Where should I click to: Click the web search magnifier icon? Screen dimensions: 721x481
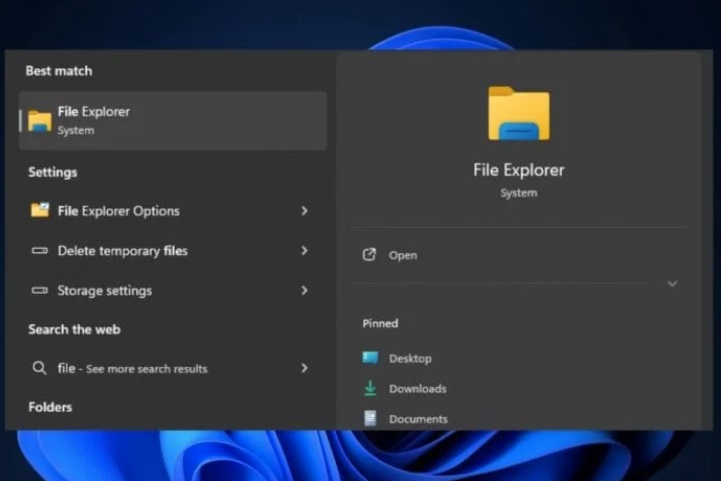click(40, 368)
